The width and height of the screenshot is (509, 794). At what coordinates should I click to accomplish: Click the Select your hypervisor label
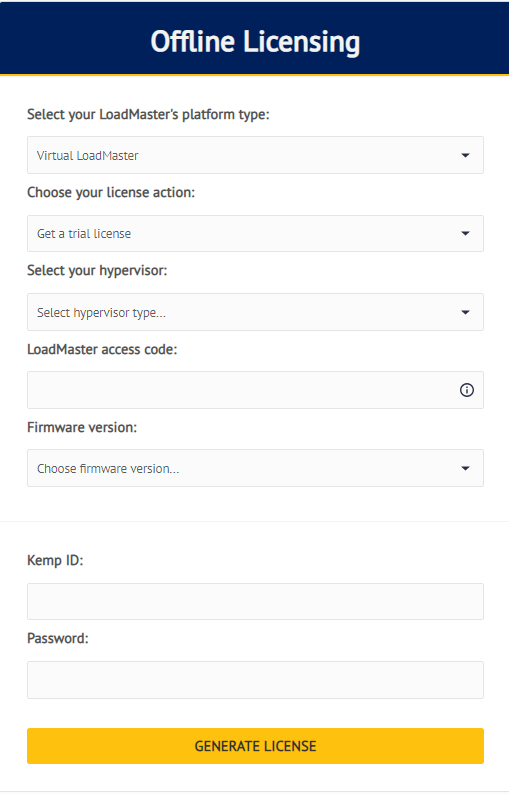click(x=97, y=270)
